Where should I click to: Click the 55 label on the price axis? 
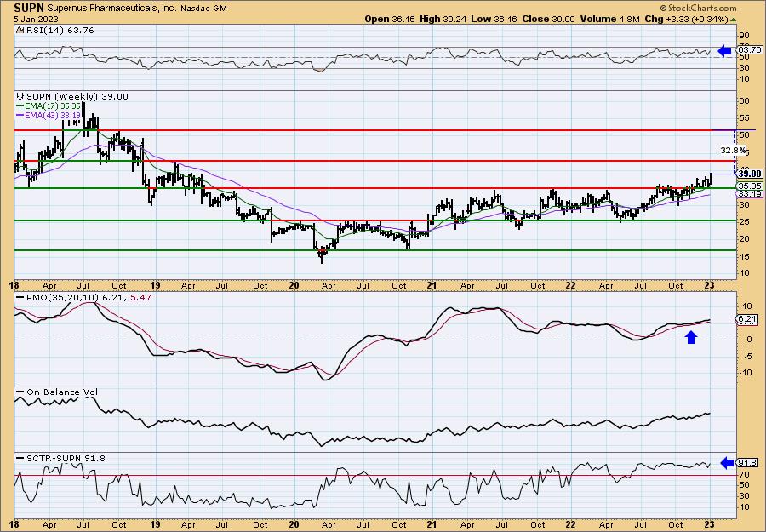tap(745, 118)
